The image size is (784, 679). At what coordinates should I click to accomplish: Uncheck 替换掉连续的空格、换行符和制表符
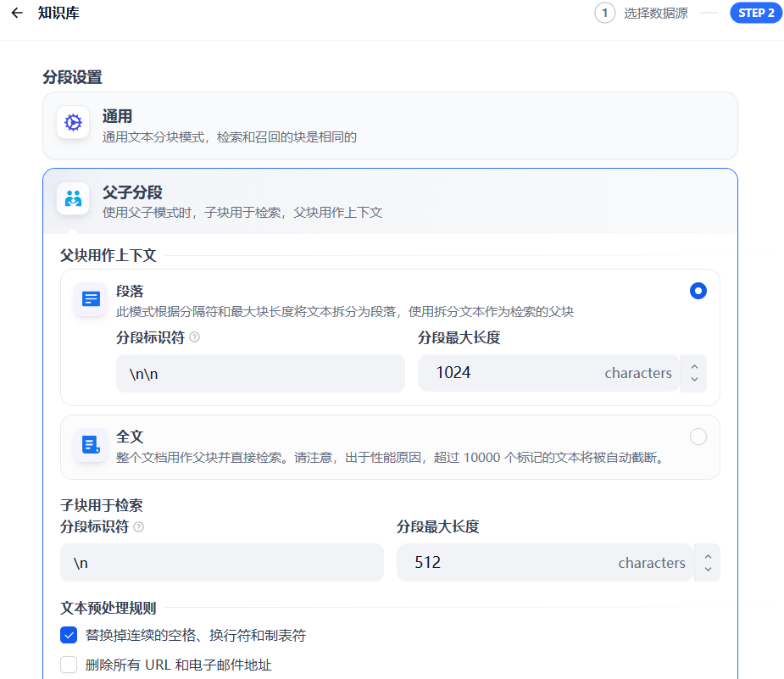[69, 635]
